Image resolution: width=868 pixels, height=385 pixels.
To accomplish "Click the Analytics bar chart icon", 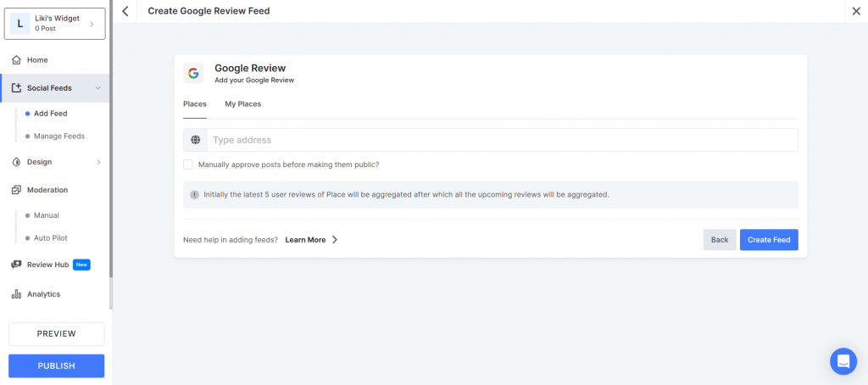I will pyautogui.click(x=17, y=294).
